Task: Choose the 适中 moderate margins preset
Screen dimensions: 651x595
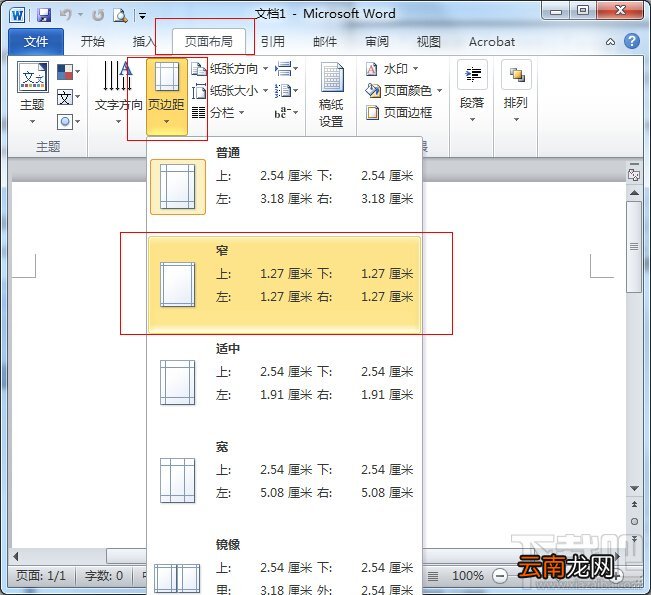Action: (x=285, y=382)
